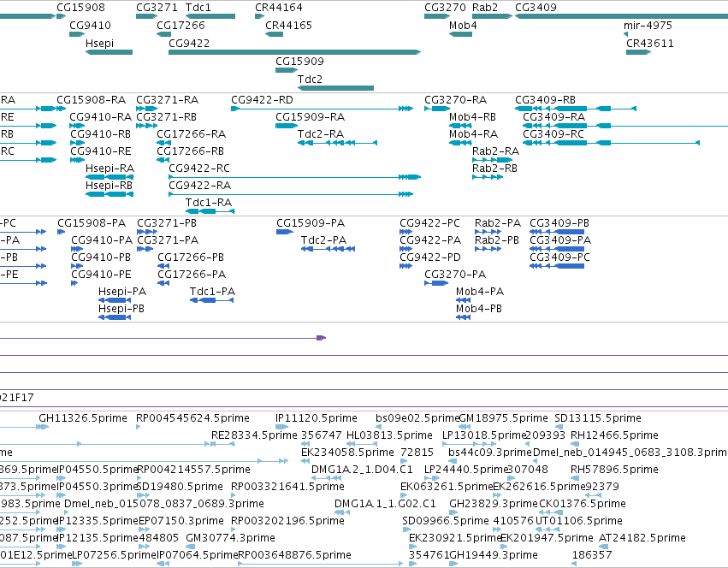Open transcript CG9410-RE label
This screenshot has width=728, height=568.
click(100, 151)
